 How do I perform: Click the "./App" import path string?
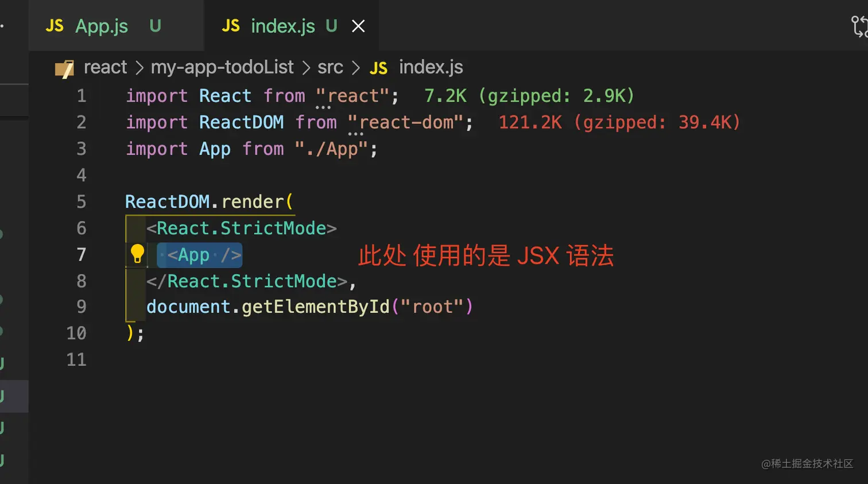click(x=331, y=149)
